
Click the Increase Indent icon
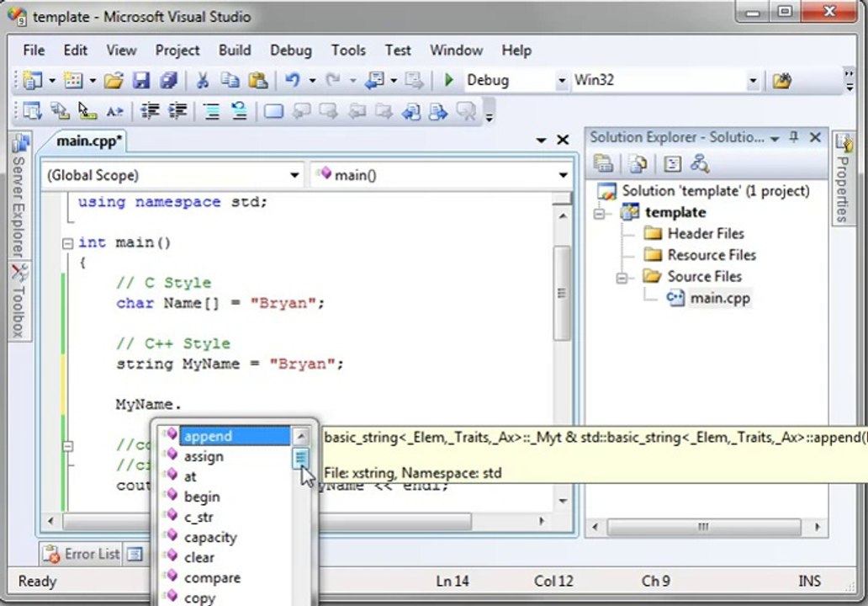pos(177,111)
